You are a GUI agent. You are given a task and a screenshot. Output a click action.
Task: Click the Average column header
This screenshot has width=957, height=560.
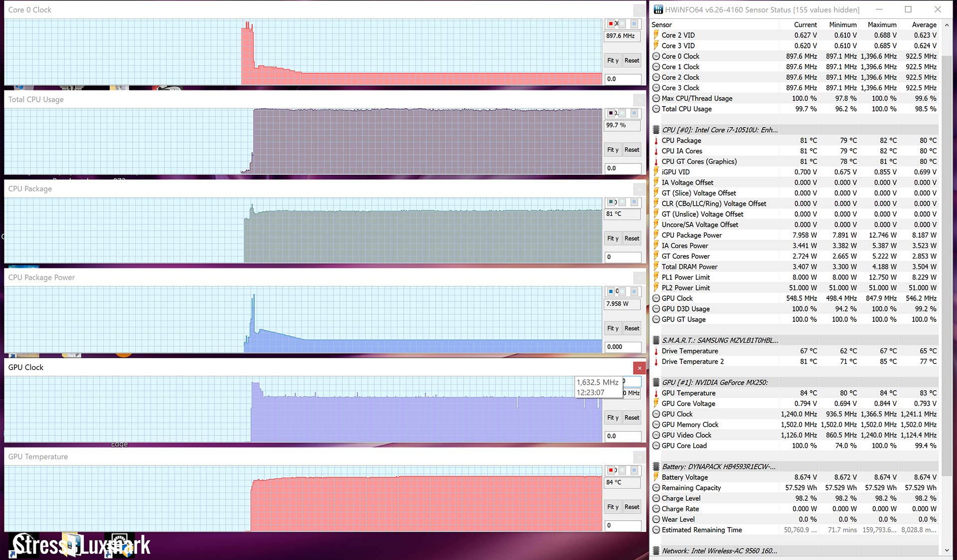click(924, 24)
